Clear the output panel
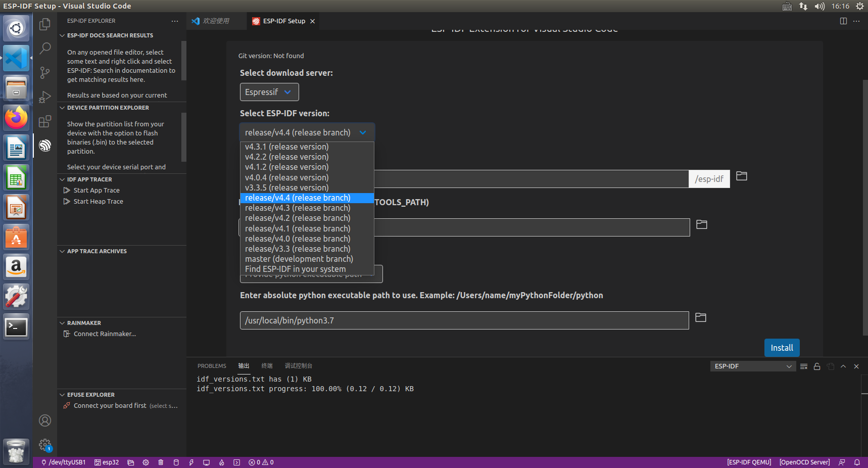Viewport: 868px width, 468px height. (x=804, y=366)
